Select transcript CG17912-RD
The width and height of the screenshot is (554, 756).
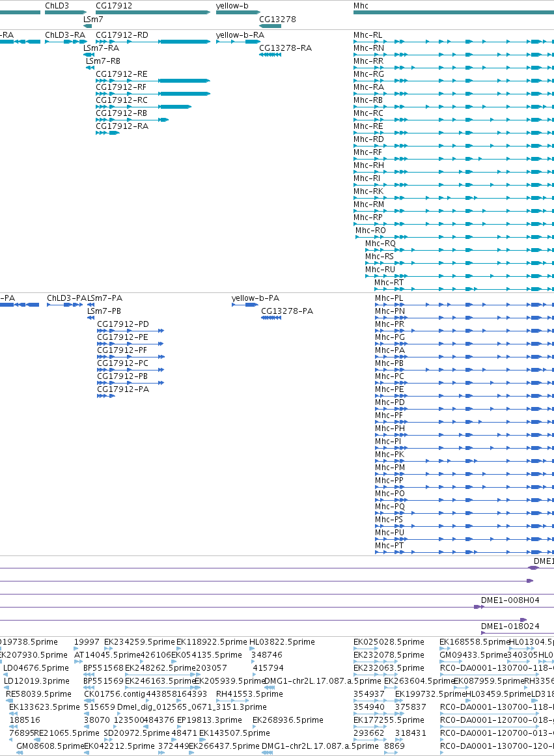click(x=122, y=35)
